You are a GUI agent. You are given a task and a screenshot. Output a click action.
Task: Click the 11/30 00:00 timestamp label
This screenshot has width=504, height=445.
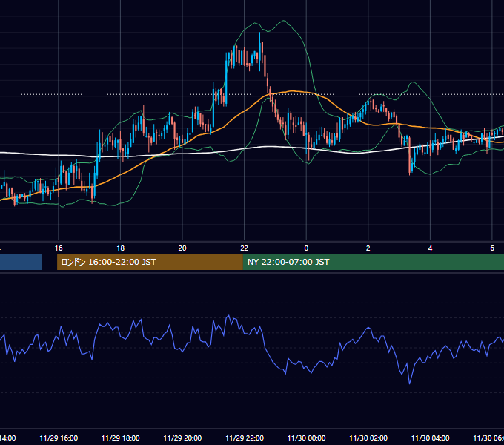pos(306,438)
